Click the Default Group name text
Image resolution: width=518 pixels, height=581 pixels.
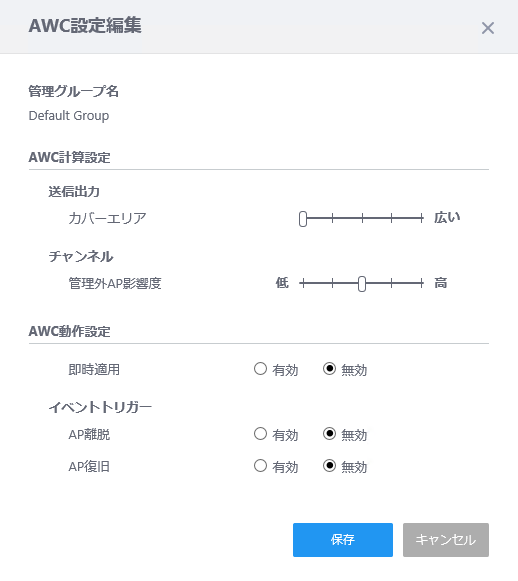coord(69,116)
